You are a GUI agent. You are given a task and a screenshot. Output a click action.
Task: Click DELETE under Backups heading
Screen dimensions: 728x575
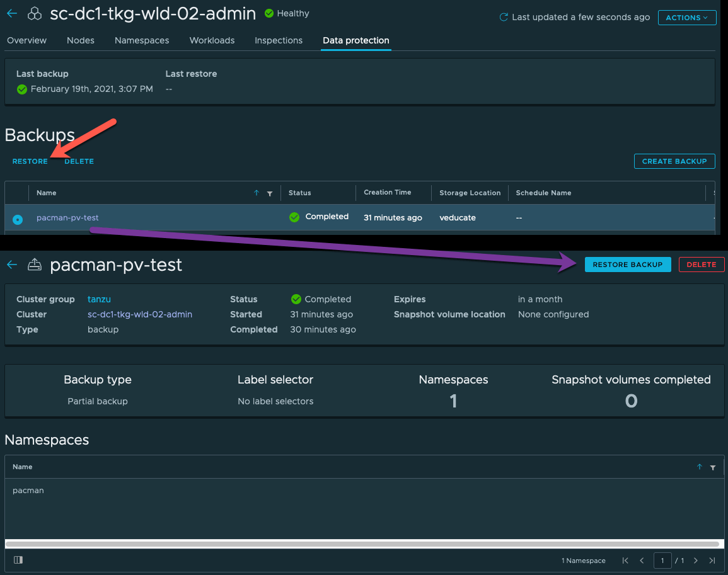pyautogui.click(x=79, y=161)
